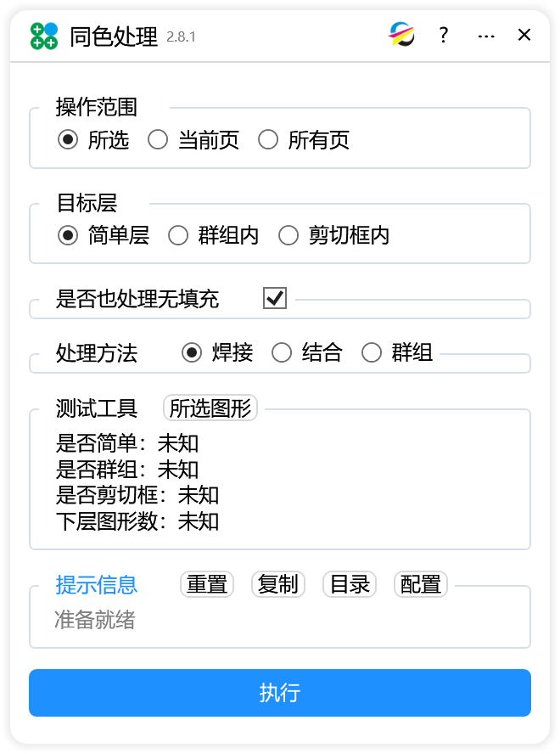
Task: Click the 复制 button
Action: coord(277,584)
